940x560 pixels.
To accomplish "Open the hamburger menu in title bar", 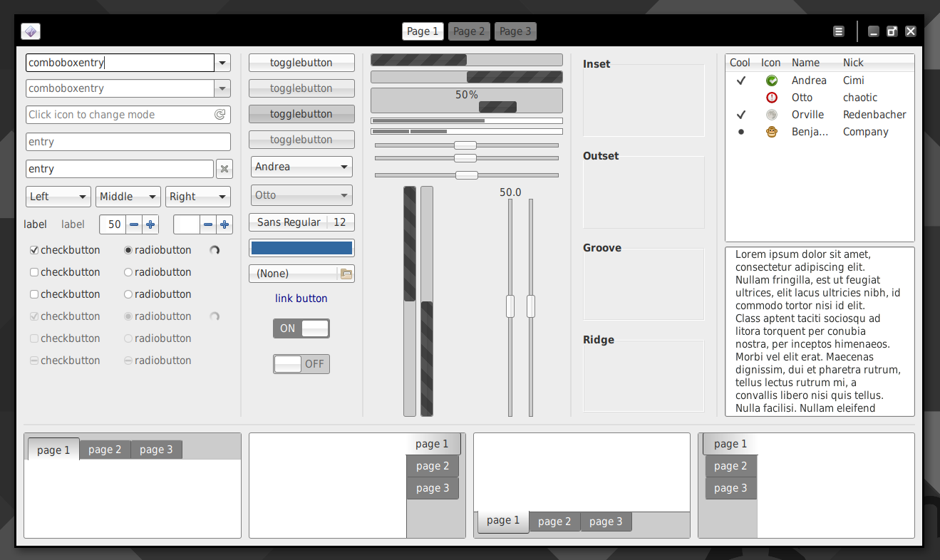I will point(839,31).
